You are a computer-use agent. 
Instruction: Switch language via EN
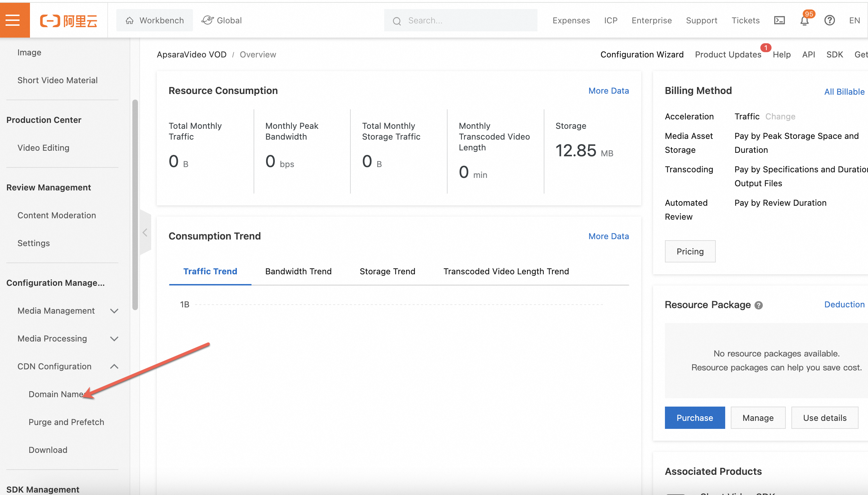point(854,21)
